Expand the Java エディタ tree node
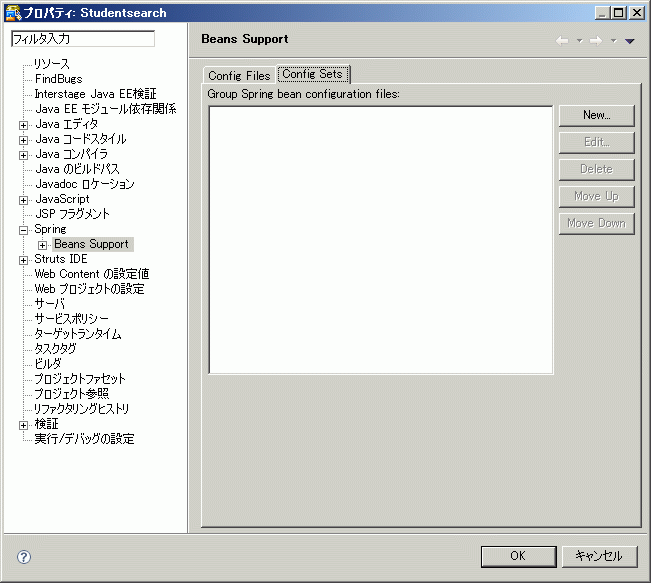This screenshot has width=651, height=583. point(24,125)
